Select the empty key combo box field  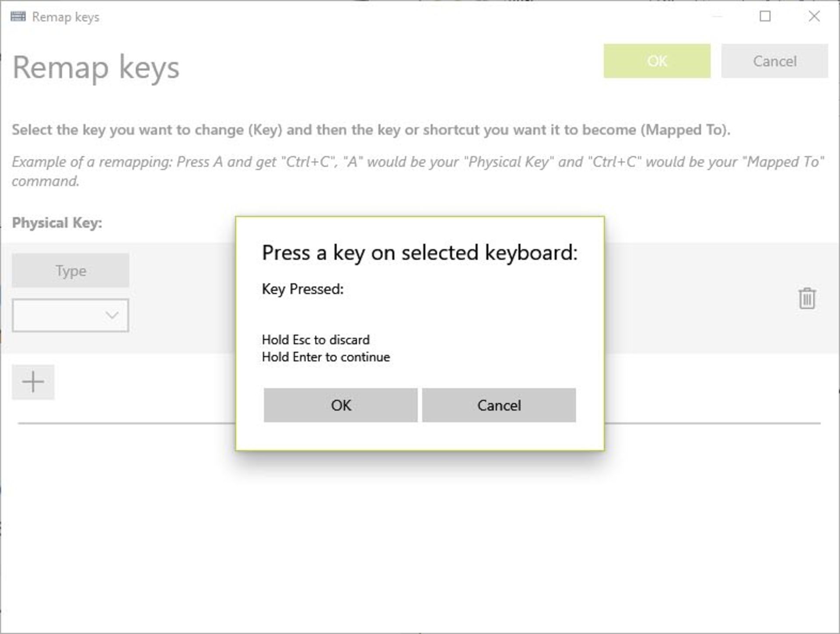[57, 315]
